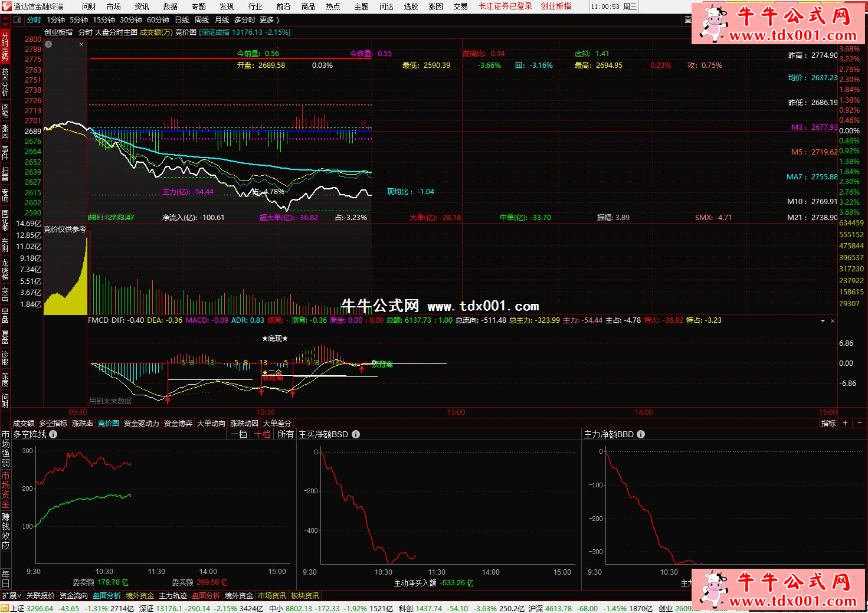Open the 数据 menu

[x=170, y=6]
